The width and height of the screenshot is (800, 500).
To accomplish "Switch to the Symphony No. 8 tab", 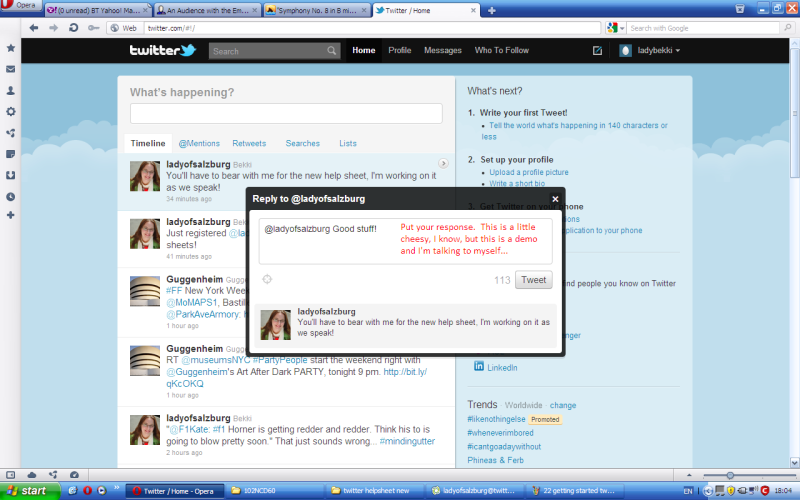I will point(317,10).
